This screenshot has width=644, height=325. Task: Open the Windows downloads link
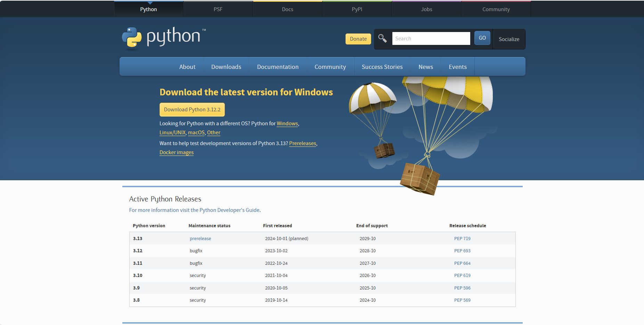[x=287, y=123]
